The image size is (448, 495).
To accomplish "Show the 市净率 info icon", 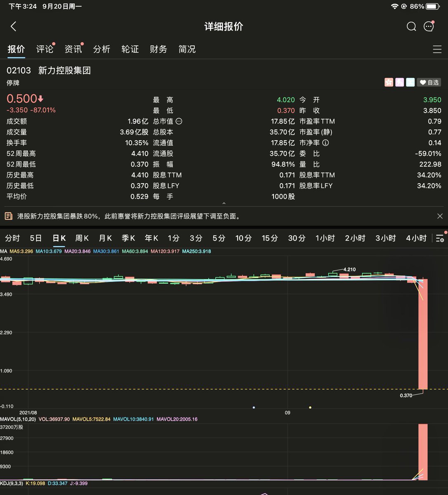I will pyautogui.click(x=325, y=143).
